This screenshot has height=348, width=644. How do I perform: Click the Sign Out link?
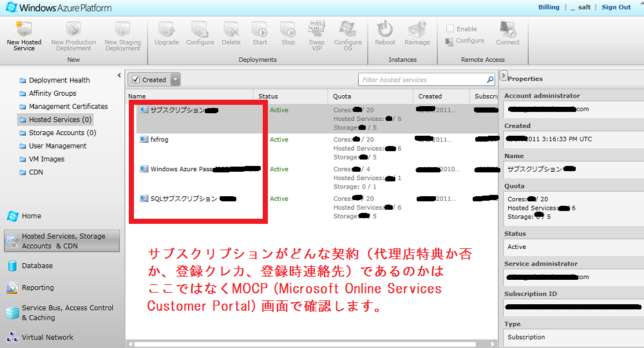point(616,7)
